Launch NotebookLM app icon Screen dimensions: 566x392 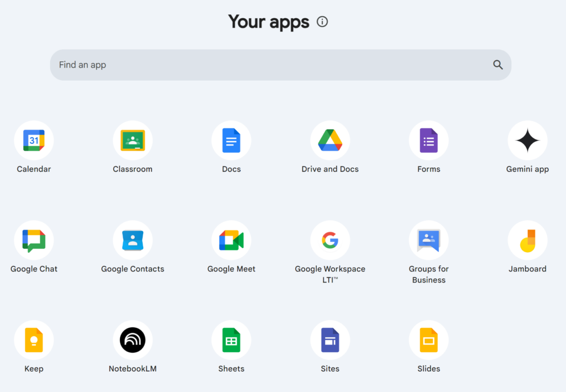click(x=133, y=340)
